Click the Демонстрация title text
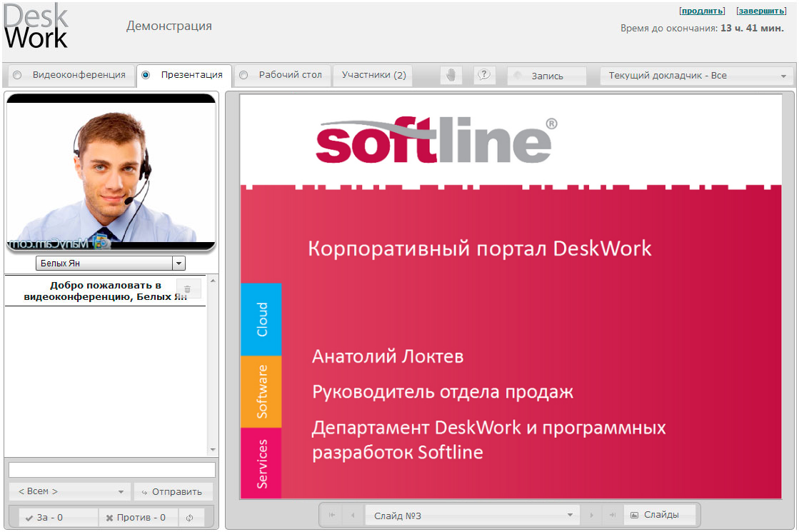Viewport: 799px width, 532px height. coord(169,26)
